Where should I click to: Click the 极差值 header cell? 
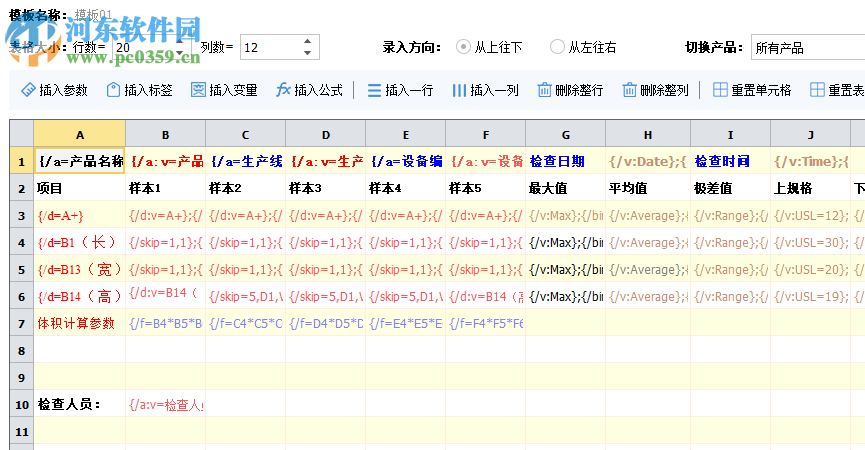tap(730, 188)
